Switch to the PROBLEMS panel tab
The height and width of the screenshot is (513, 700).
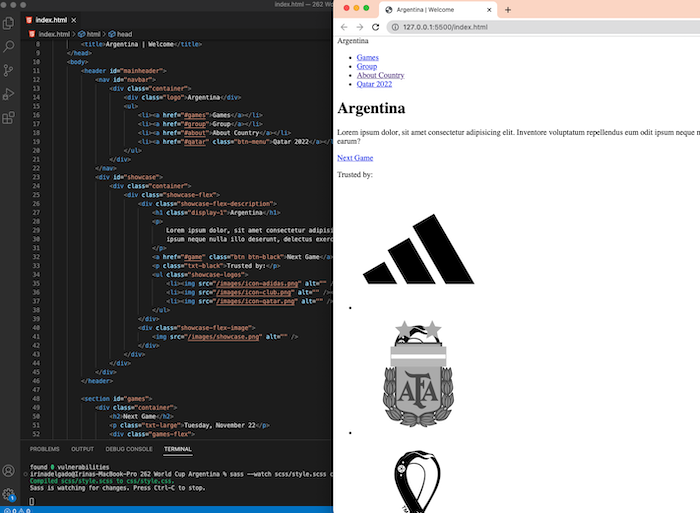pyautogui.click(x=45, y=449)
